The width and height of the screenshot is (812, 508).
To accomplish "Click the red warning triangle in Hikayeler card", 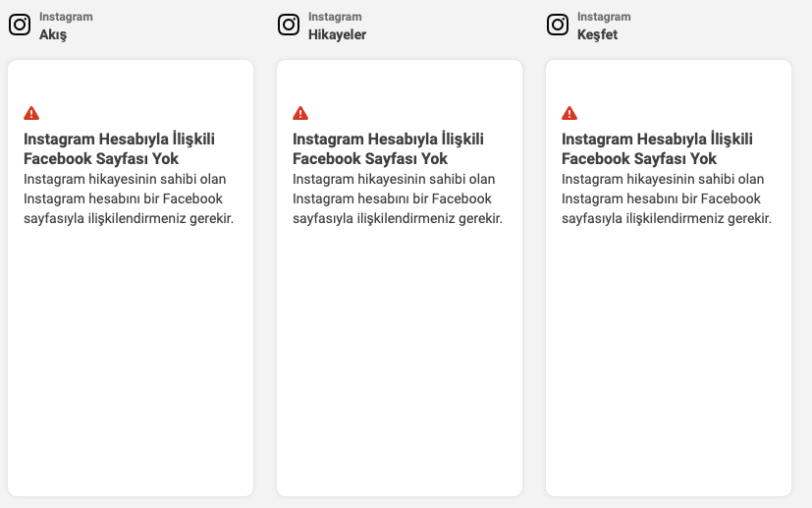I will (300, 113).
